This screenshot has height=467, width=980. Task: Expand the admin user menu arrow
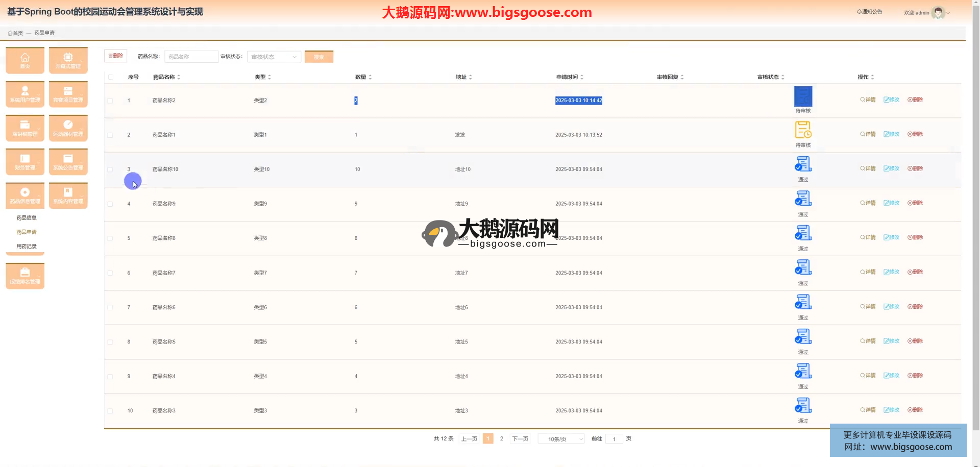[x=948, y=13]
